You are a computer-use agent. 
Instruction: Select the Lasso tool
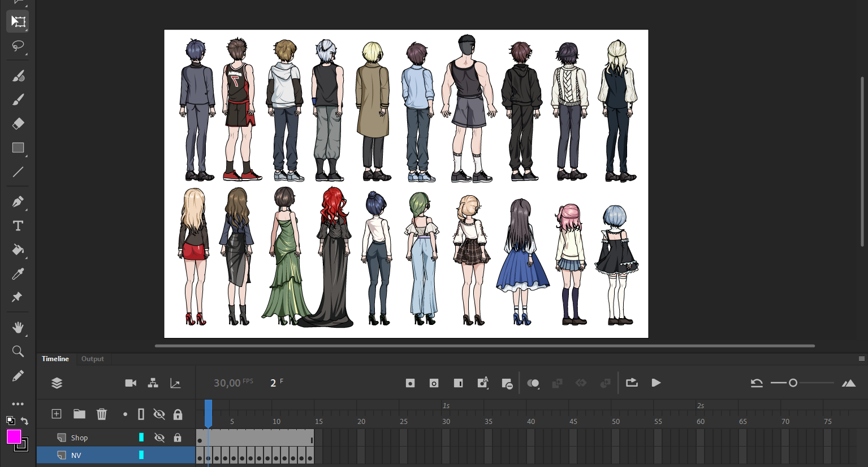(x=18, y=46)
